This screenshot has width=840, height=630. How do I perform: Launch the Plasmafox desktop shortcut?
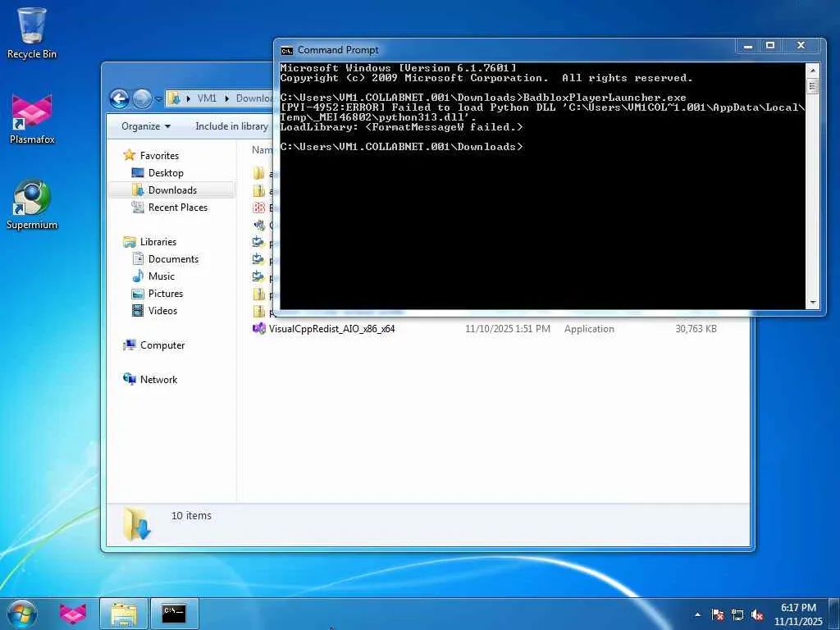click(32, 119)
